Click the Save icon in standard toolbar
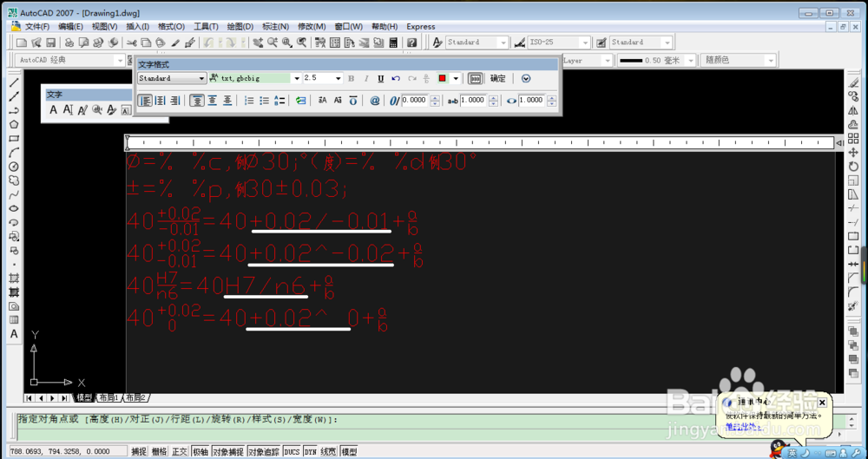Viewport: 868px width, 459px height. click(x=50, y=42)
